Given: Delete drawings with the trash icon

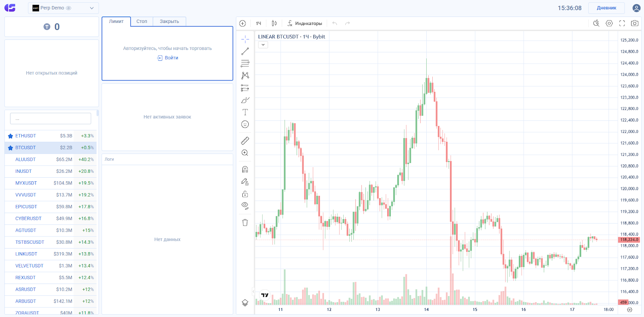Looking at the screenshot, I should point(245,222).
